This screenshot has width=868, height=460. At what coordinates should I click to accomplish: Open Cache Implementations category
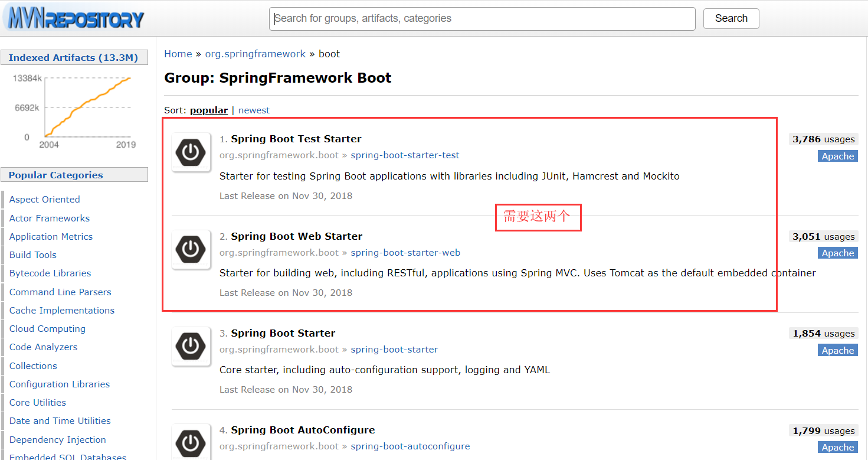point(62,310)
